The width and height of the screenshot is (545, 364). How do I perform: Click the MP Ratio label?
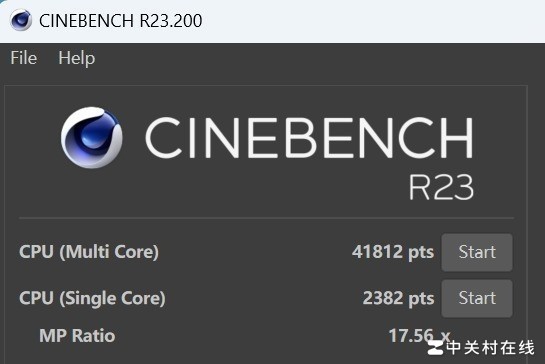(x=77, y=336)
